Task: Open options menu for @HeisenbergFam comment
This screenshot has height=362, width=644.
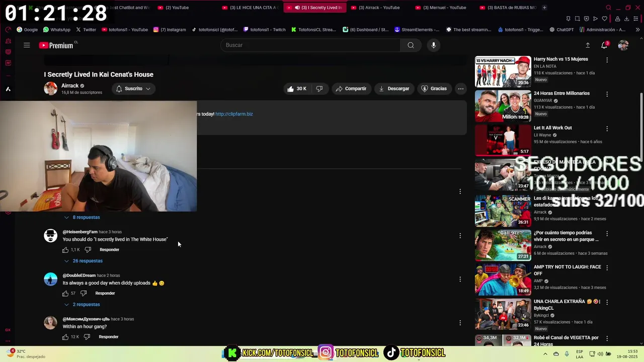Action: pos(460,235)
